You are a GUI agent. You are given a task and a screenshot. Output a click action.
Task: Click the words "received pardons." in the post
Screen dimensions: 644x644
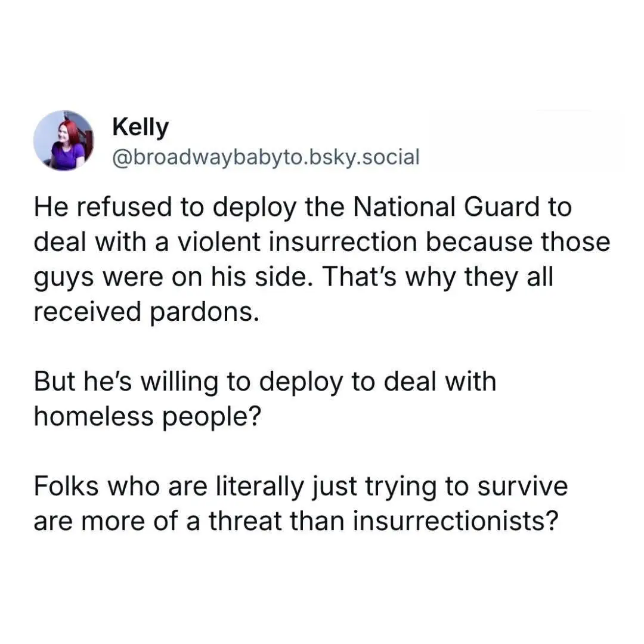147,311
